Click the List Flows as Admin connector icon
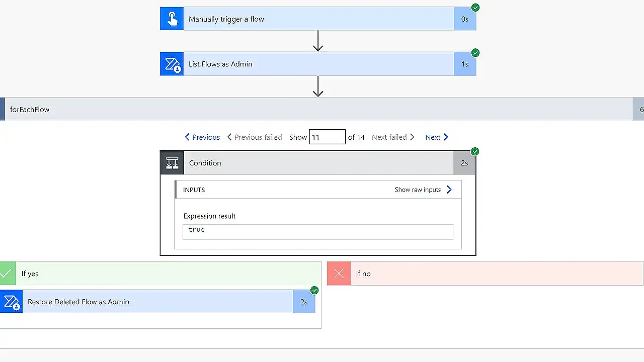Viewport: 644px width, 362px height. 172,64
